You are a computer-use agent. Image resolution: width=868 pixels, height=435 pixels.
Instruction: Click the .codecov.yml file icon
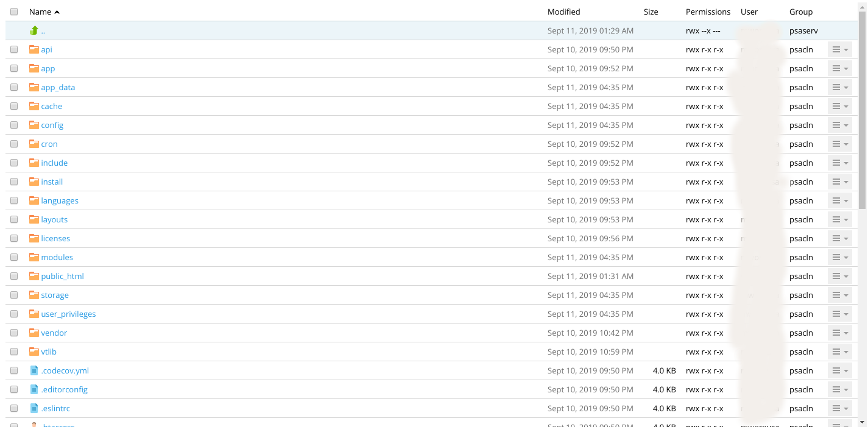point(34,370)
